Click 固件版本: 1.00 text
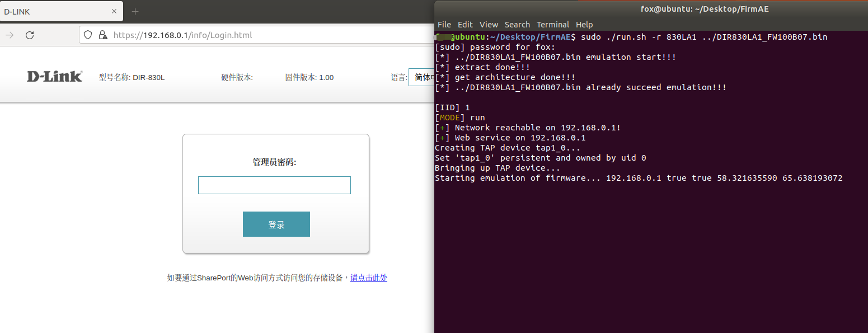 click(x=309, y=78)
